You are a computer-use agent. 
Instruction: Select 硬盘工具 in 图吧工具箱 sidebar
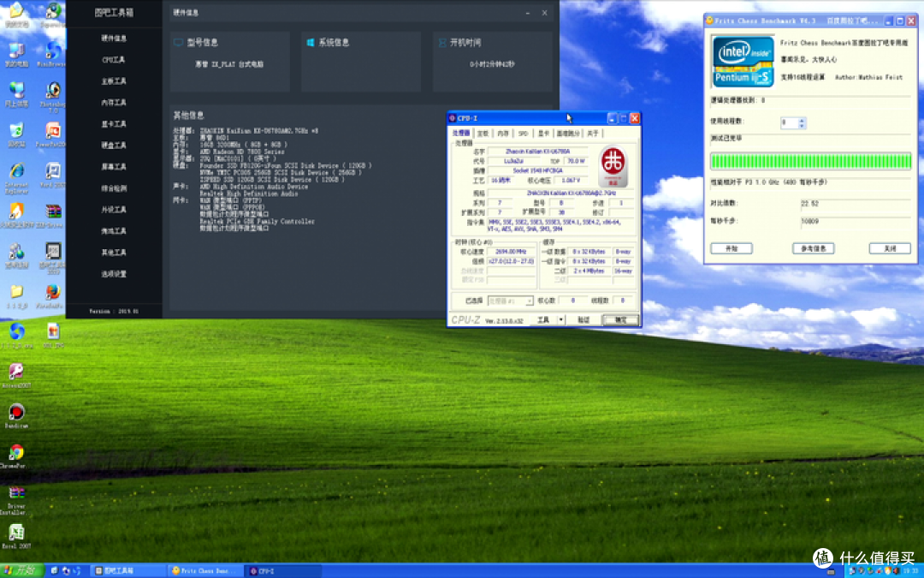(x=114, y=145)
